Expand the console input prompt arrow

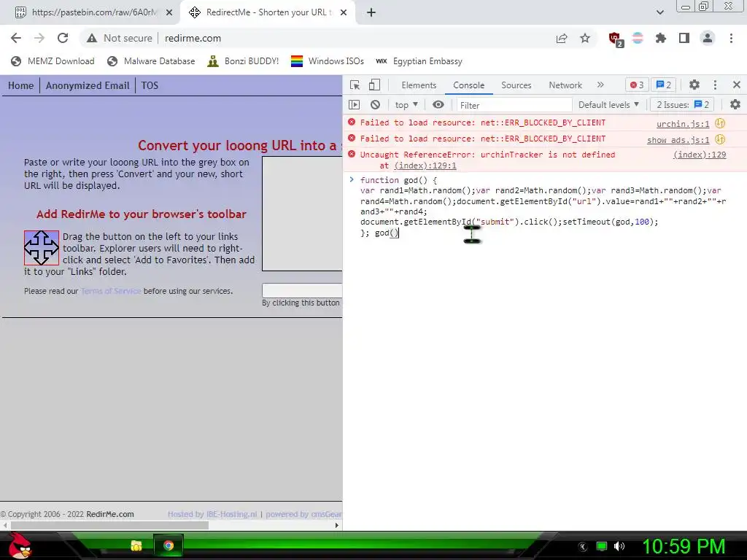click(352, 180)
